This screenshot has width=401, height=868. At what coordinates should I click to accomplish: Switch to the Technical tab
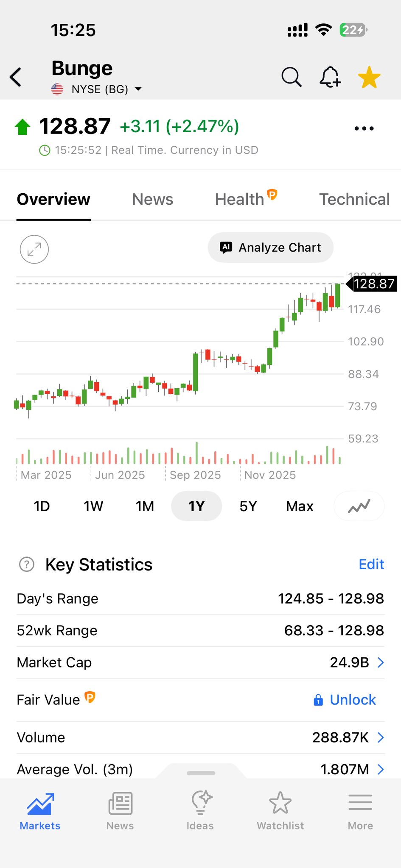pos(354,199)
